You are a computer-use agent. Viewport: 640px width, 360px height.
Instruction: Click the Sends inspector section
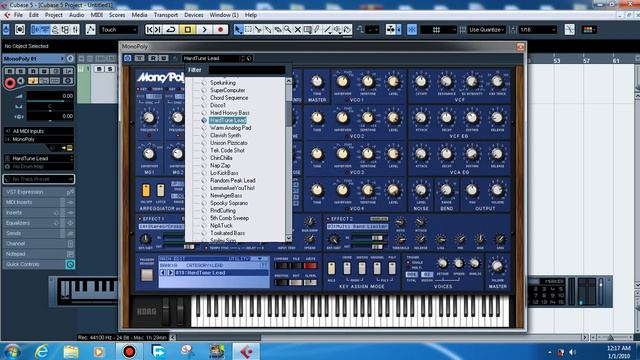[x=39, y=233]
